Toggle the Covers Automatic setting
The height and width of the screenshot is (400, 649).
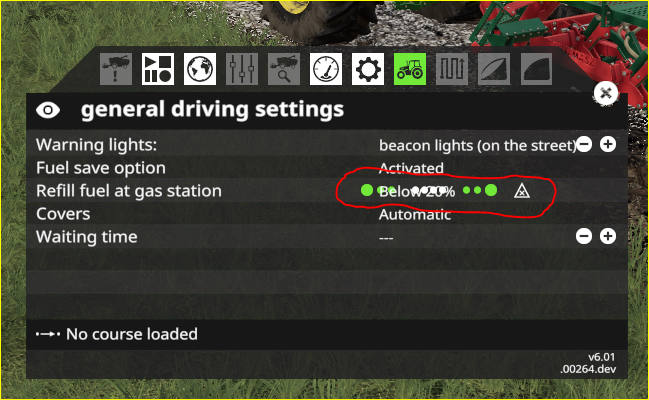coord(415,214)
